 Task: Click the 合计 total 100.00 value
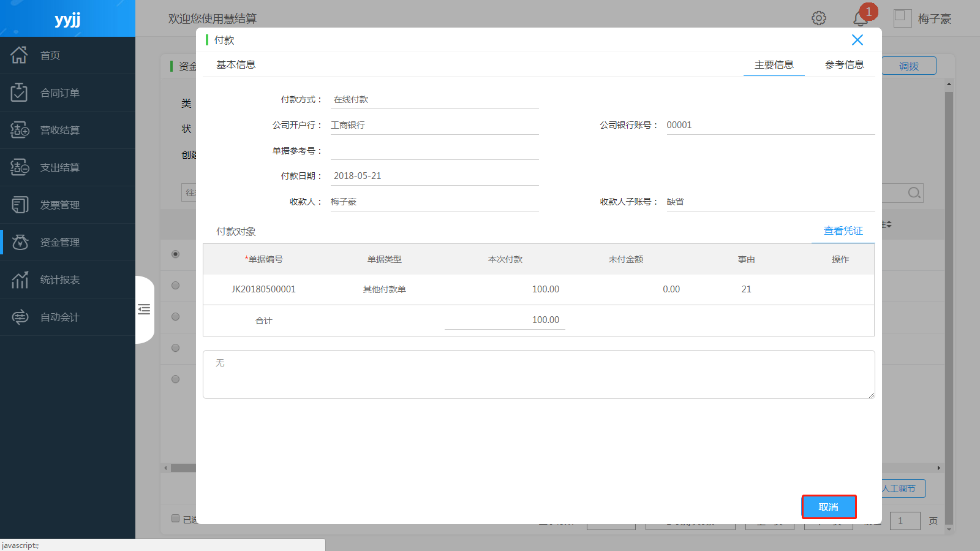coord(545,320)
